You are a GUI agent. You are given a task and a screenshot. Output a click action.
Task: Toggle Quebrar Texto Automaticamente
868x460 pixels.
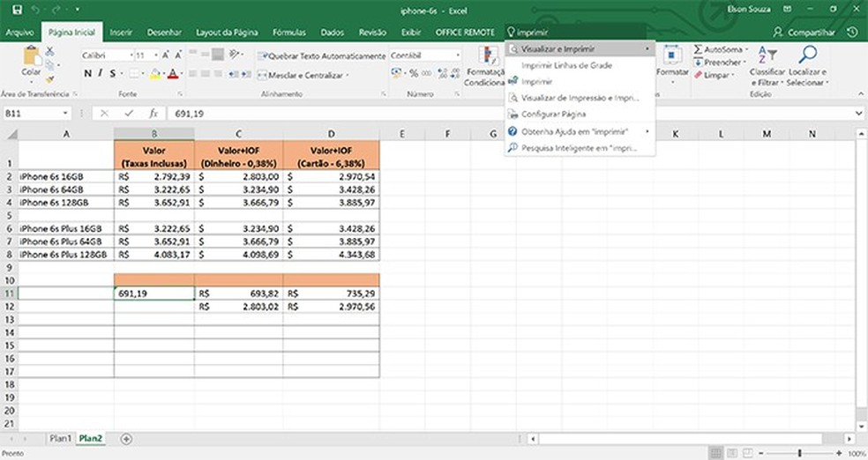pos(321,56)
